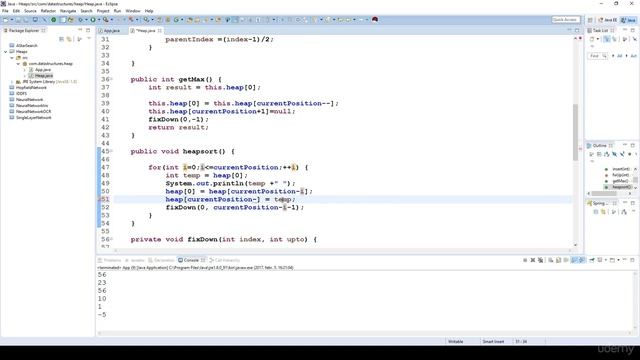The width and height of the screenshot is (640, 360).
Task: Click the New file toolbar button
Action: click(5, 20)
